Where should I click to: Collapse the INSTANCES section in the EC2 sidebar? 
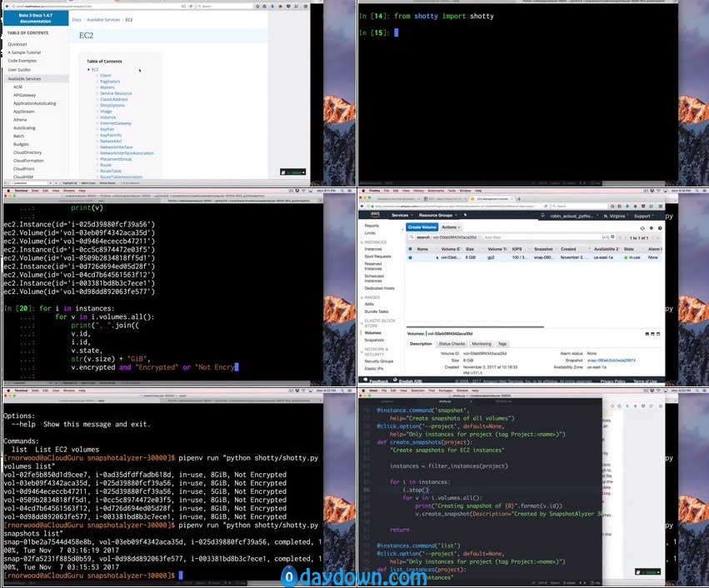coord(362,242)
